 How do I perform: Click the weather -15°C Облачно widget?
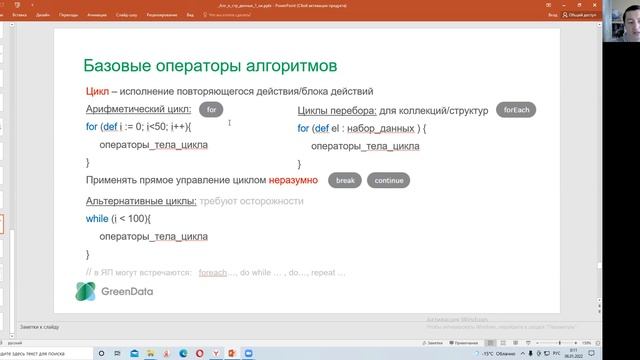[496, 353]
